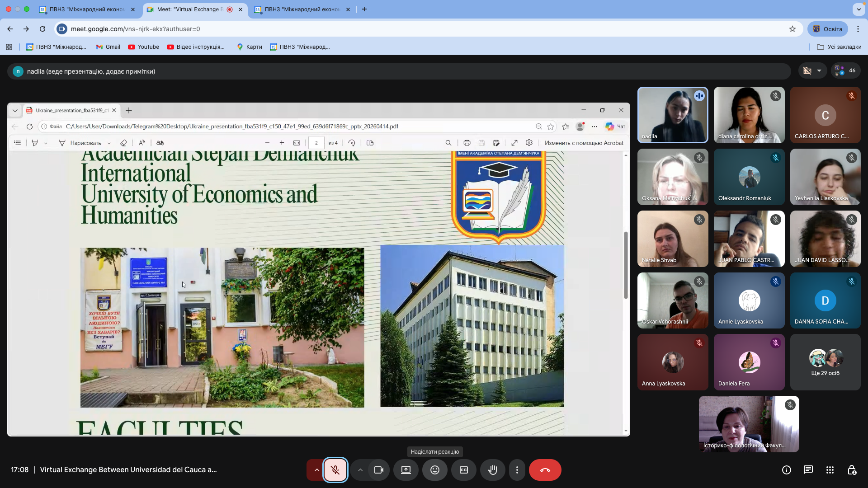Viewport: 868px width, 488px height.
Task: Open host controls lock icon
Action: click(x=852, y=470)
